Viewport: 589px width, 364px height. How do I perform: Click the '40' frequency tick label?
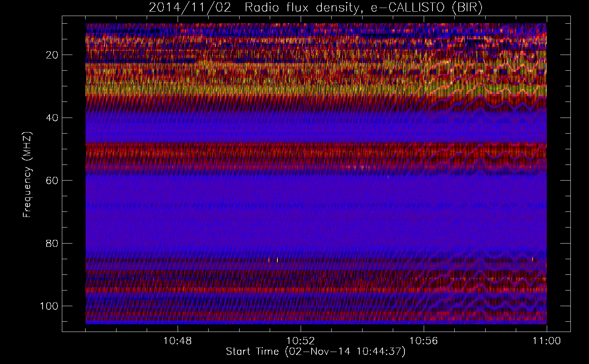pyautogui.click(x=52, y=118)
